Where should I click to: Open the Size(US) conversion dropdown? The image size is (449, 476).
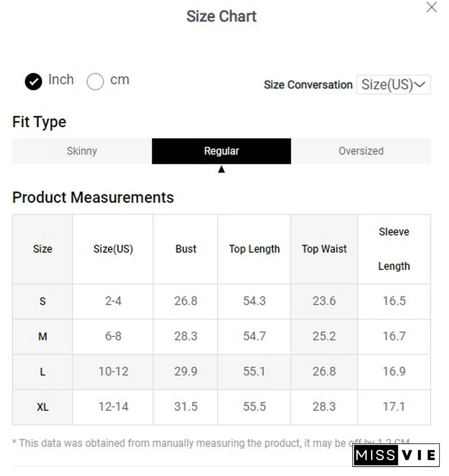click(393, 85)
